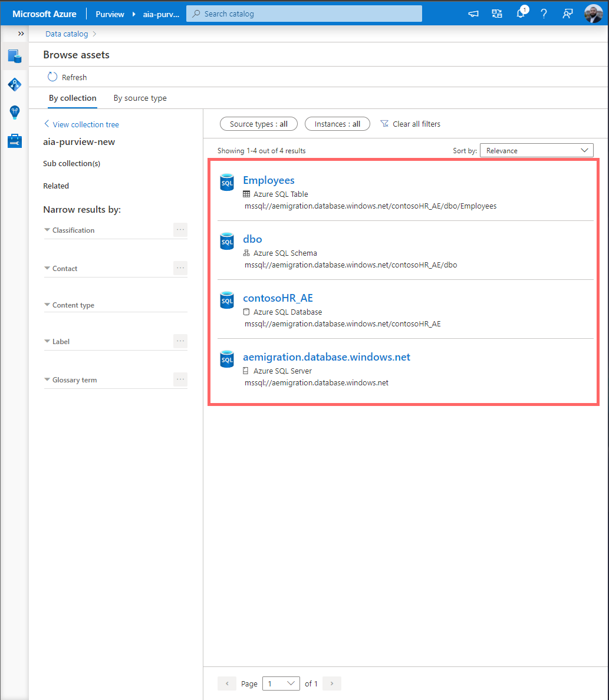Collapse the Content type filter section
The height and width of the screenshot is (700, 609).
[x=47, y=305]
